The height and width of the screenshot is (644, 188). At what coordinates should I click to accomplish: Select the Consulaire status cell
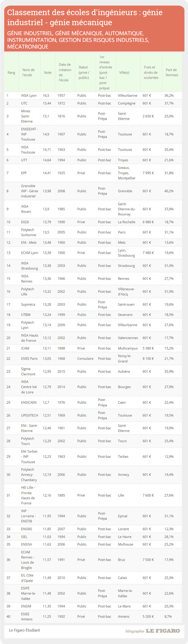(85, 358)
